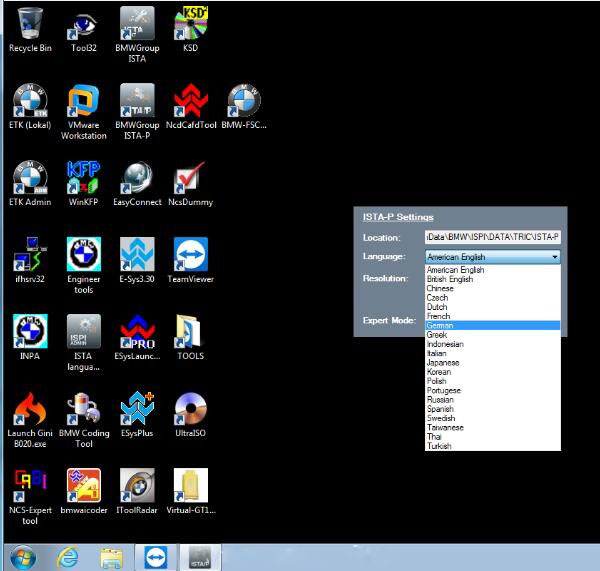Select Dutch in the language dropdown
This screenshot has height=571, width=600.
tap(492, 307)
